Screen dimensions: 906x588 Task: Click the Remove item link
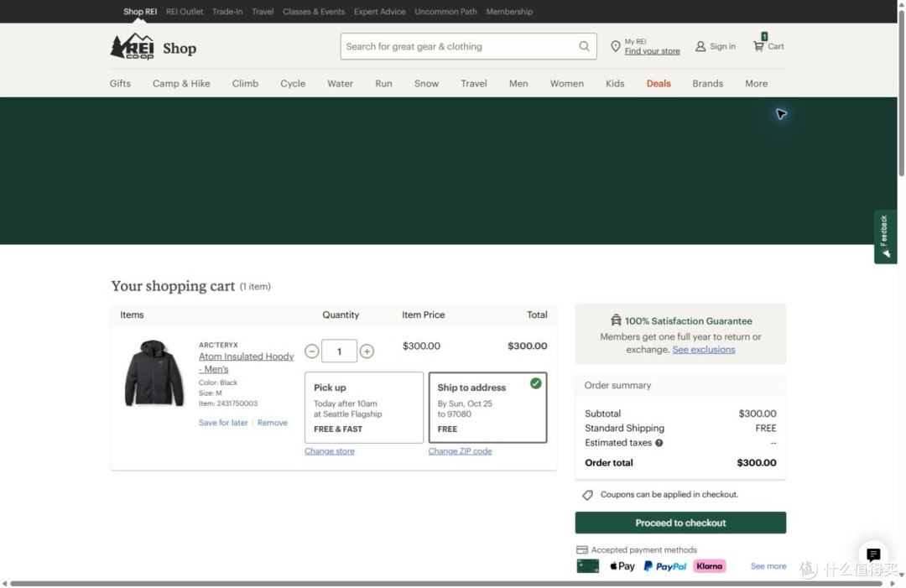pos(272,423)
